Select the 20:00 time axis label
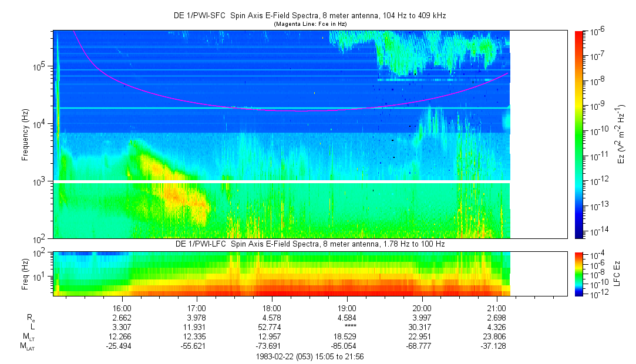 click(422, 308)
